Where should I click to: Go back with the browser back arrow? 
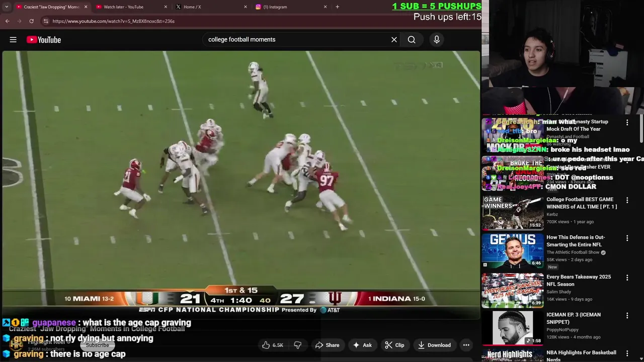pyautogui.click(x=8, y=21)
